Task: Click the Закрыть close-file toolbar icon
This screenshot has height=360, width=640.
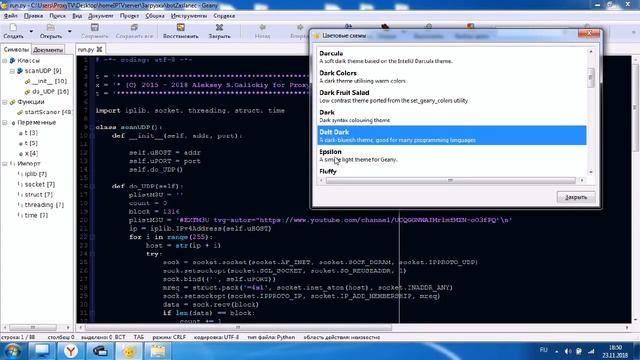Action: pos(220,31)
